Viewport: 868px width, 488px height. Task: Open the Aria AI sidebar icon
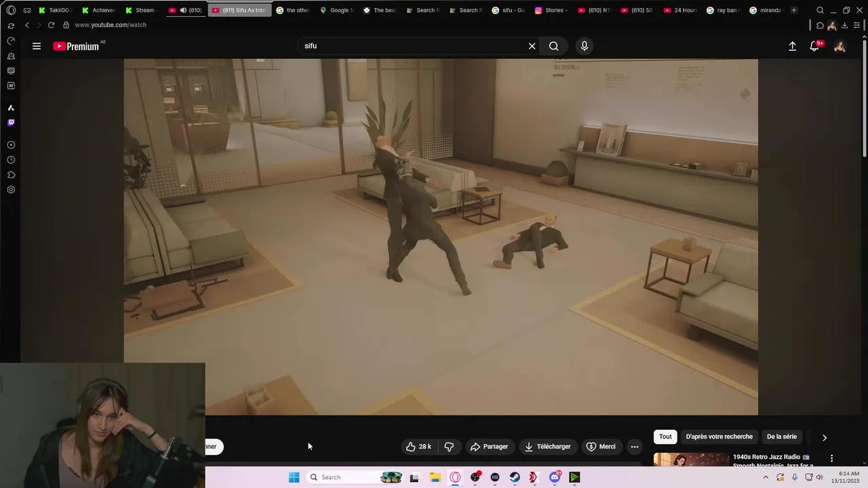click(11, 108)
